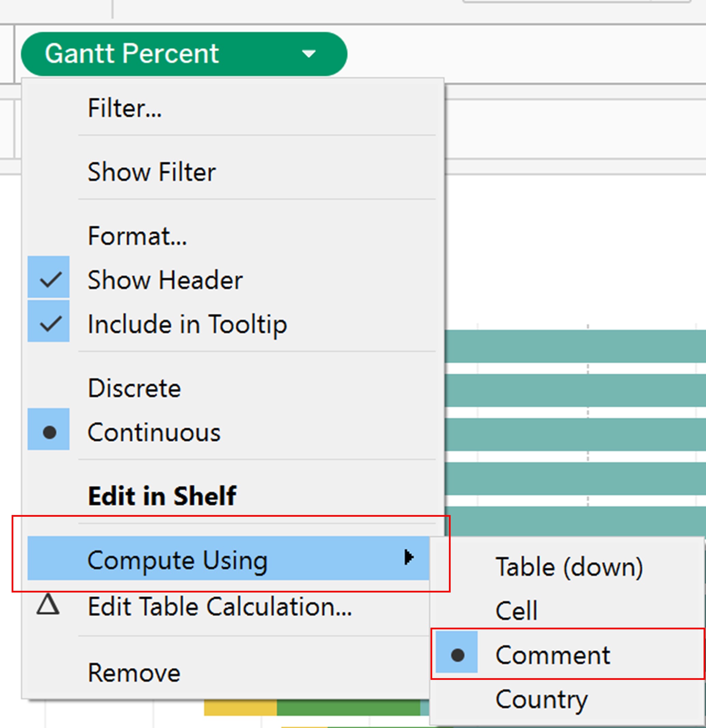Remove the Gantt Percent field
Image resolution: width=706 pixels, height=728 pixels.
point(134,673)
